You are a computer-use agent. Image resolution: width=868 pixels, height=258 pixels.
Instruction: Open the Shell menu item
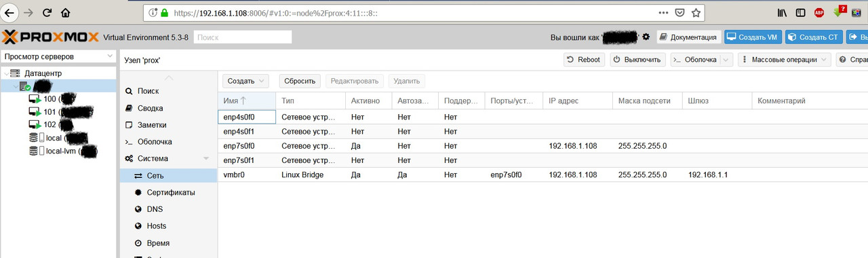pyautogui.click(x=155, y=142)
